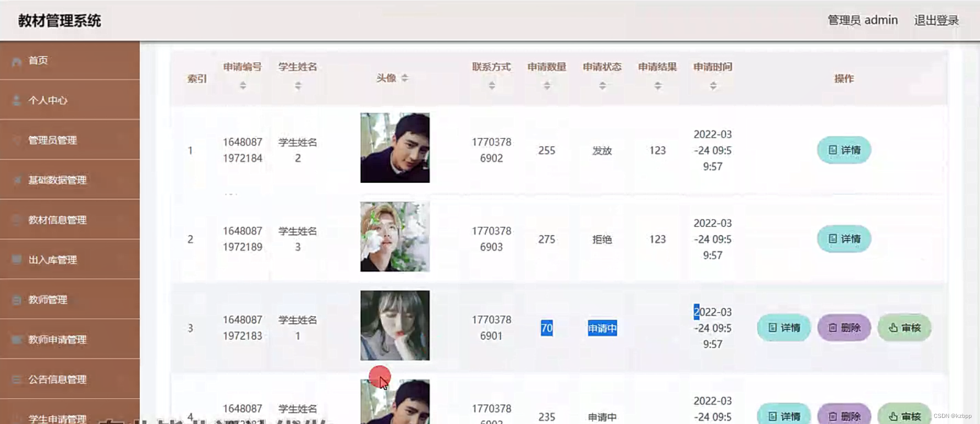Click the icon beside 教师管理
Screen dimensions: 980x424
[x=17, y=300]
